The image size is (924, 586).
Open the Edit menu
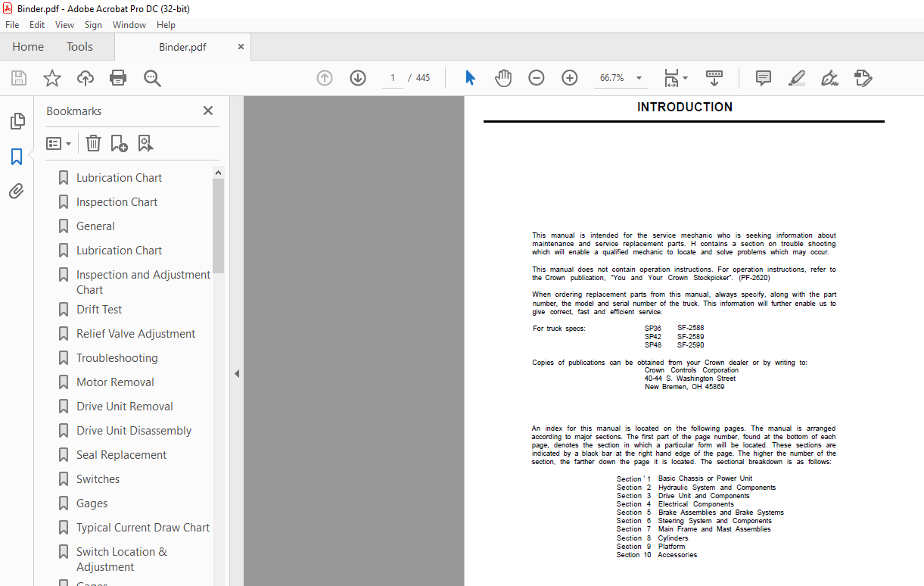point(37,25)
